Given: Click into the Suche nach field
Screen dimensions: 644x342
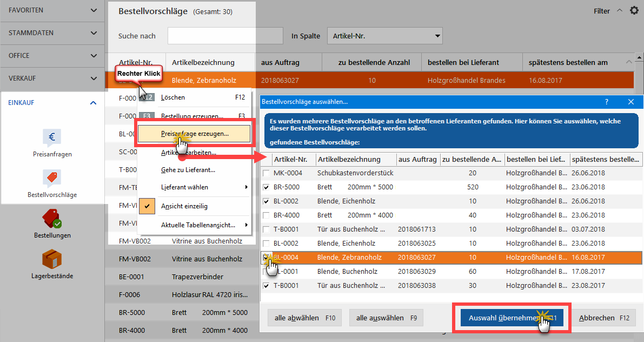Looking at the screenshot, I should point(225,36).
